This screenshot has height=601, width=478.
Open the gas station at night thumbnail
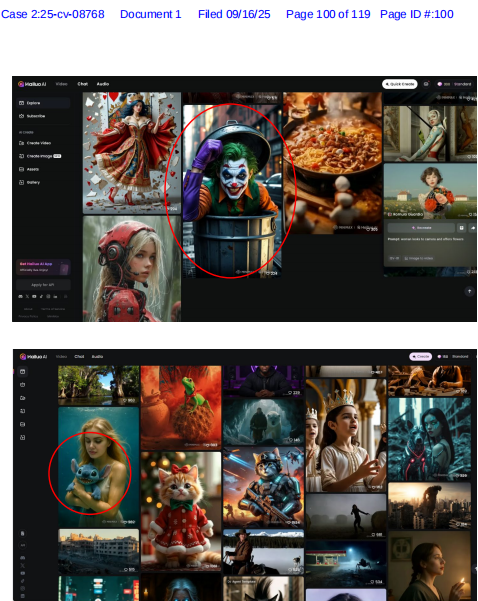click(346, 564)
